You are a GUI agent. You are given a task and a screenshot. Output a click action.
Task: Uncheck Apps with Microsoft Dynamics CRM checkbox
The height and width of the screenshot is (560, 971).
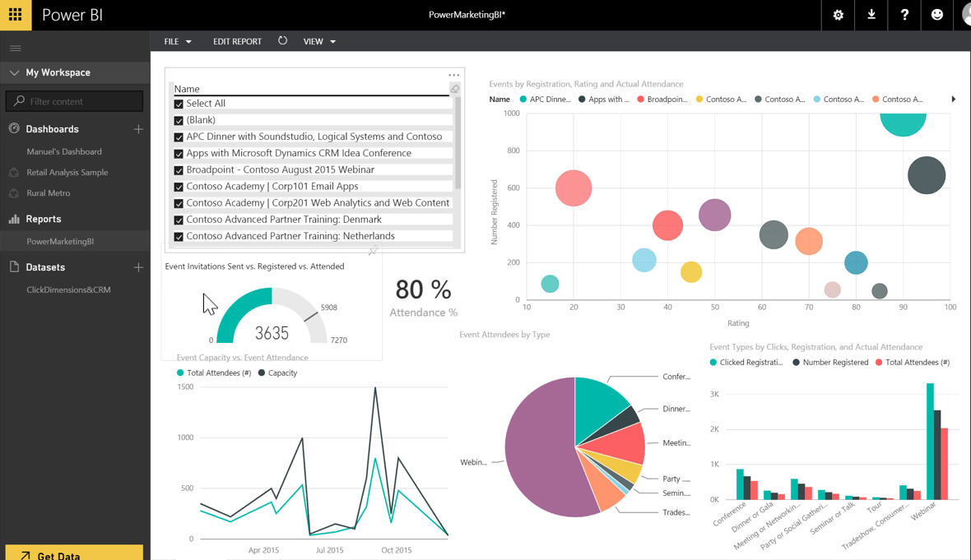pos(179,154)
